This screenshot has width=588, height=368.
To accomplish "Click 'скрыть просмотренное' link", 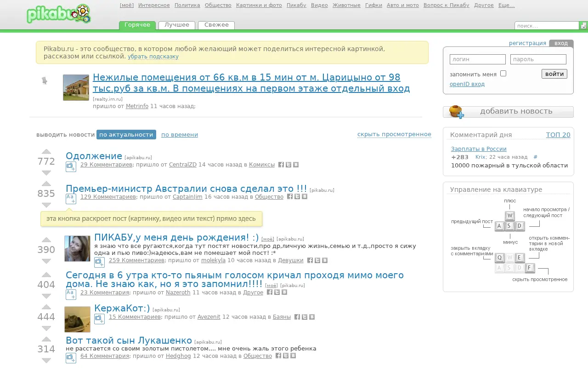I will (394, 134).
